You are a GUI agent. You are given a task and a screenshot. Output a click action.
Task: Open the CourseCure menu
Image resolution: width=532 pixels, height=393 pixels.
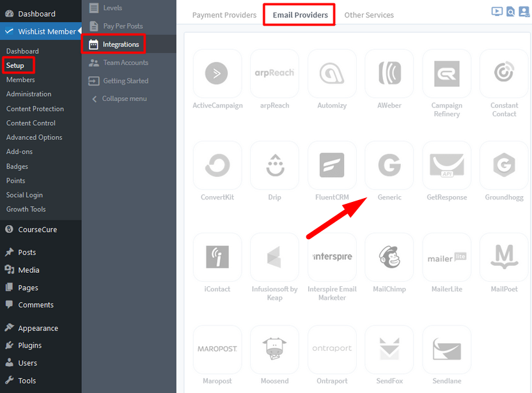[41, 229]
